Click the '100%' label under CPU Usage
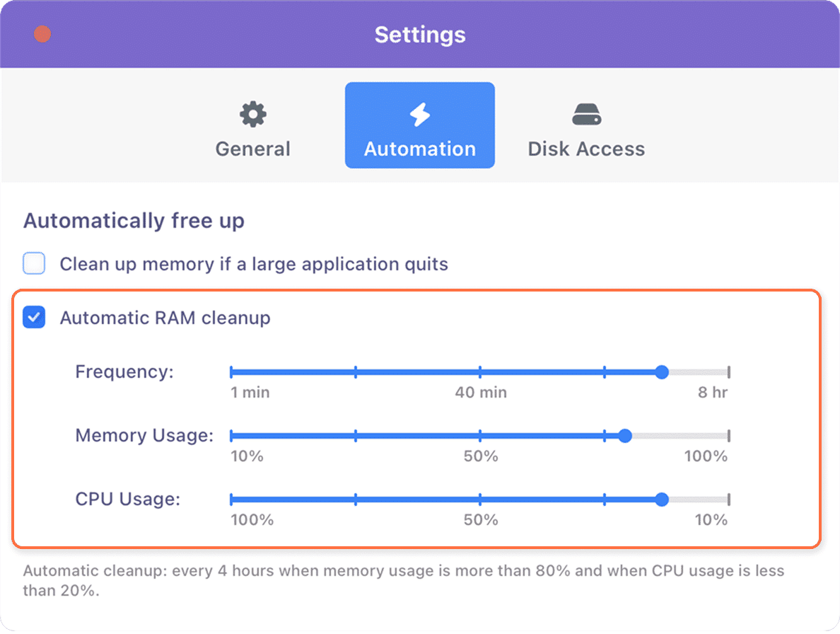840x634 pixels. click(252, 520)
